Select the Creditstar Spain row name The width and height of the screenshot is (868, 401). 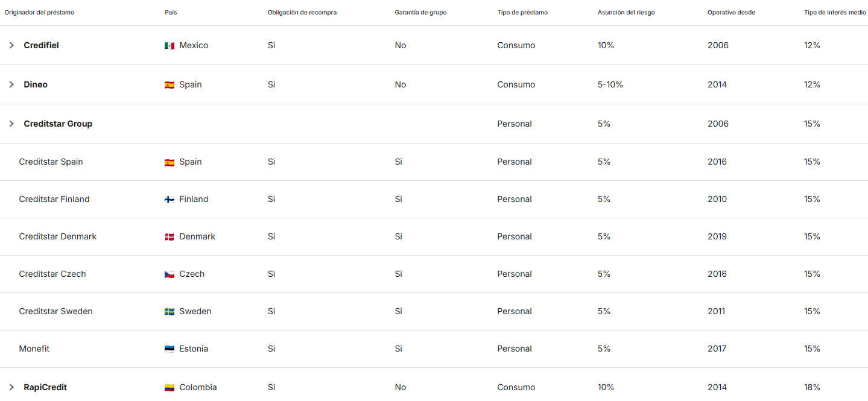(51, 162)
